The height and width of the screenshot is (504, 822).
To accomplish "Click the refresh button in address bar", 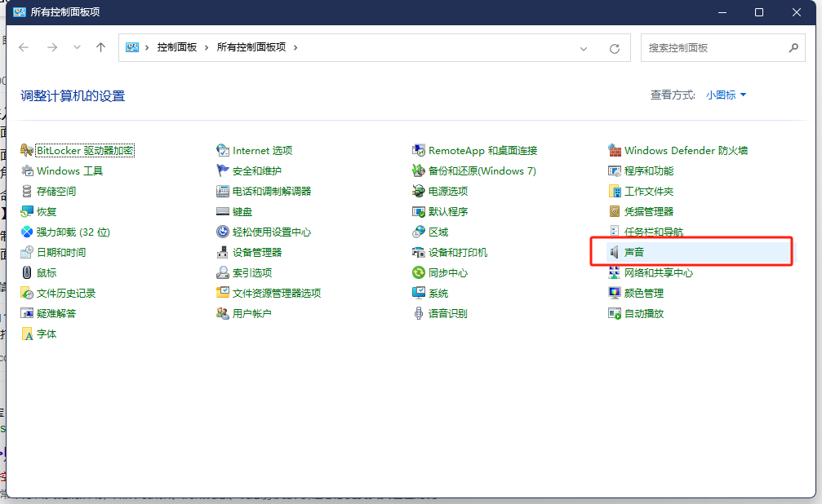I will click(615, 48).
